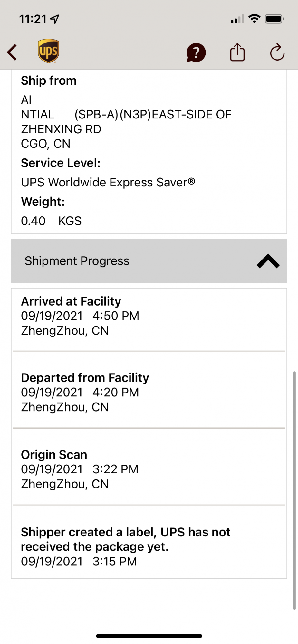Tap the 0.40 KGS weight value
Screen dimensions: 298x644
point(51,221)
